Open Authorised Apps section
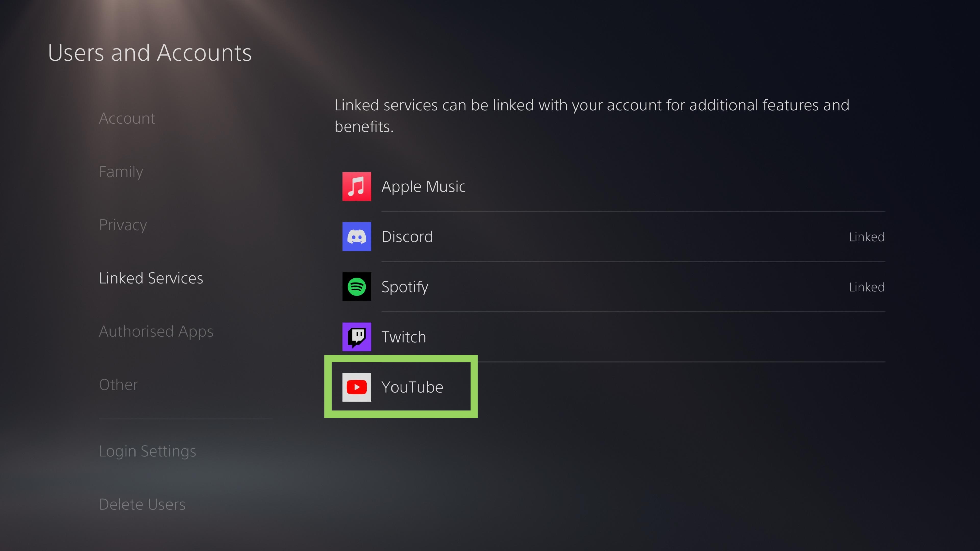 click(156, 331)
